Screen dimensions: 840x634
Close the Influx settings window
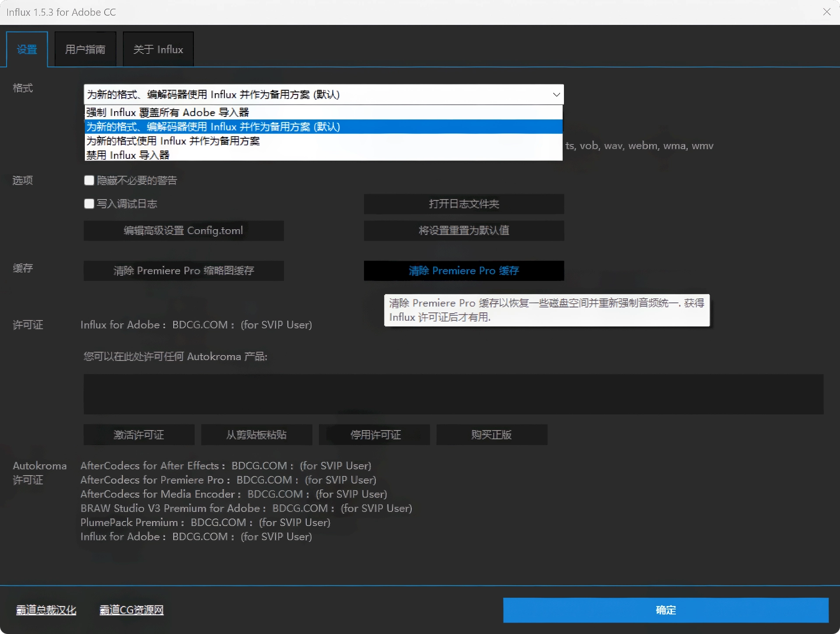click(x=827, y=12)
